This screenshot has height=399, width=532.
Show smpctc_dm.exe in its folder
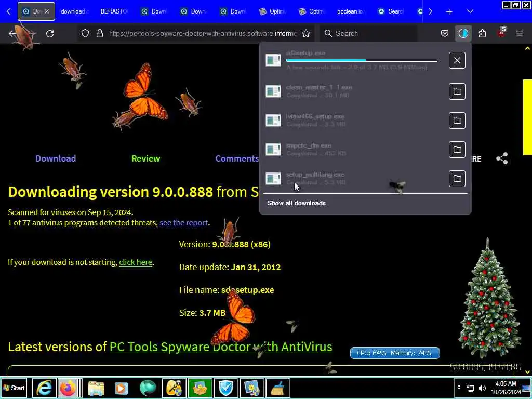pyautogui.click(x=457, y=150)
